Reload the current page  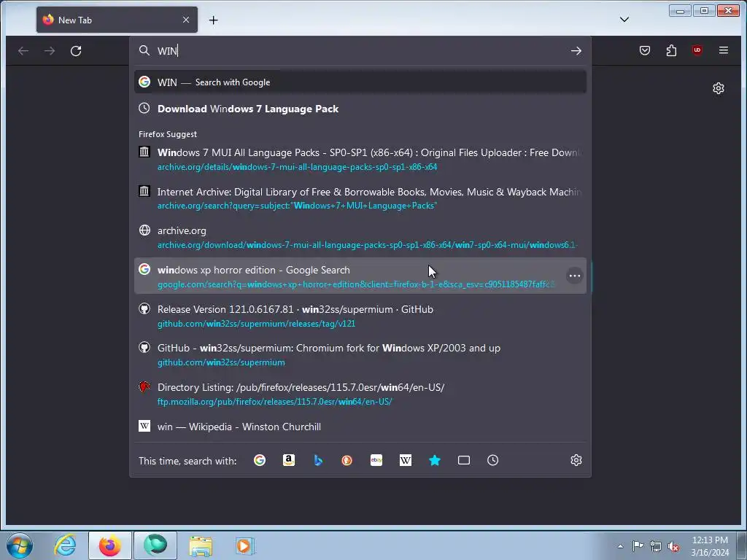(76, 50)
